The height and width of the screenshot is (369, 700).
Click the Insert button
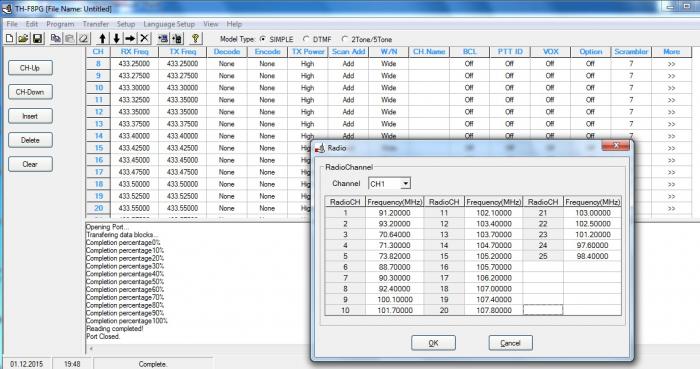click(x=30, y=116)
